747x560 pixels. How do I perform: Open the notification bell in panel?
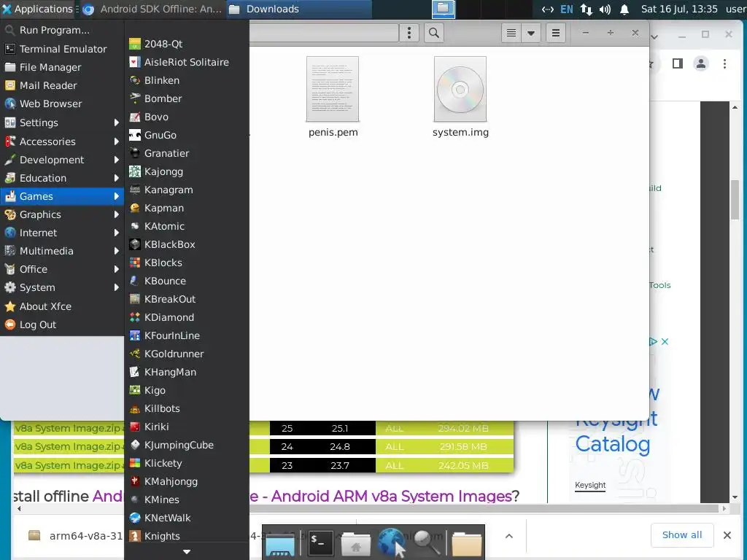pos(624,9)
